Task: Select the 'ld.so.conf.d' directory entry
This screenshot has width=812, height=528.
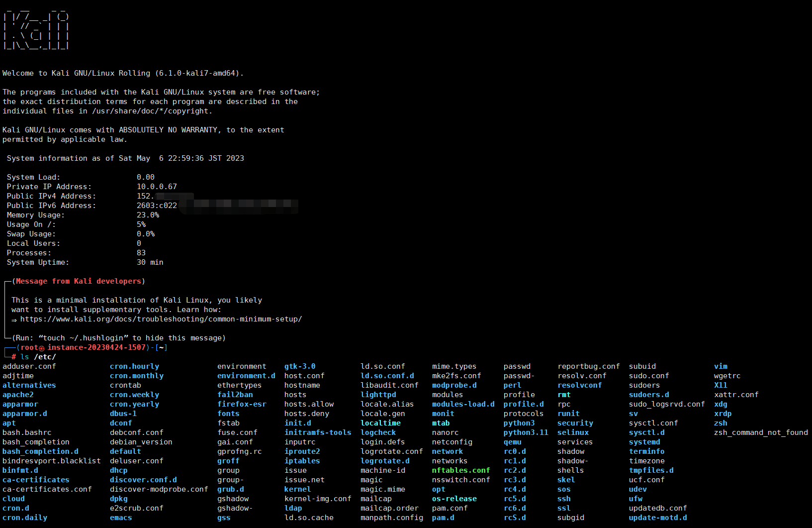Action: coord(387,376)
